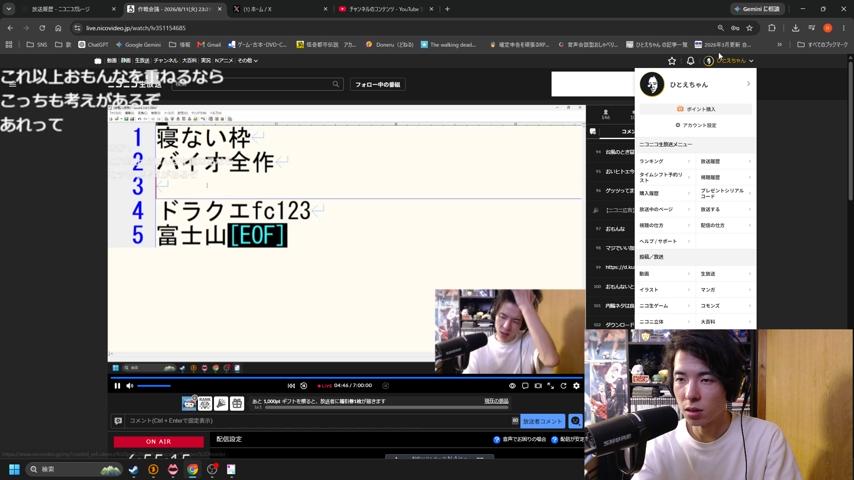Click the Gemini に相談 button
Viewport: 854px width, 480px height.
click(x=757, y=9)
